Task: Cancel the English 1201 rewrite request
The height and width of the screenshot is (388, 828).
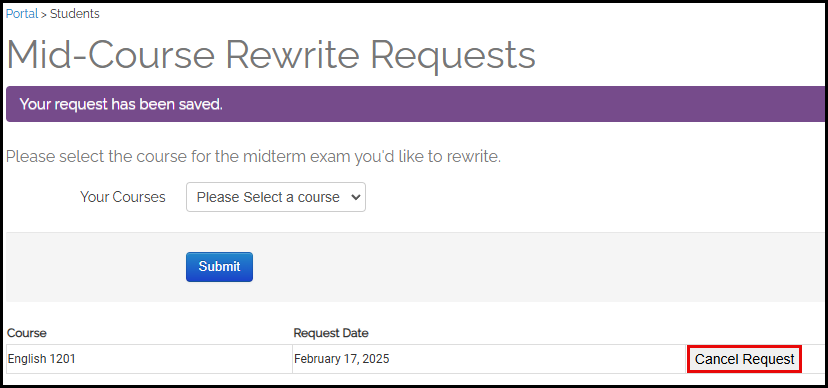Action: (x=744, y=359)
